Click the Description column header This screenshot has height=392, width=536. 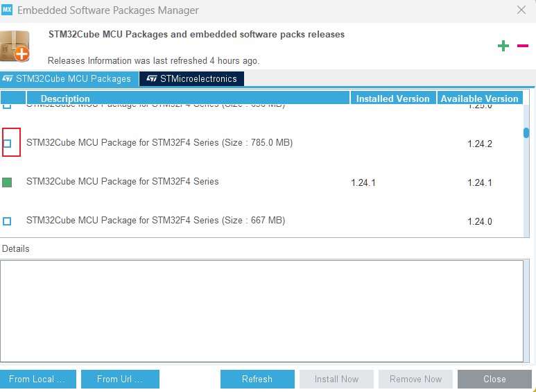188,99
